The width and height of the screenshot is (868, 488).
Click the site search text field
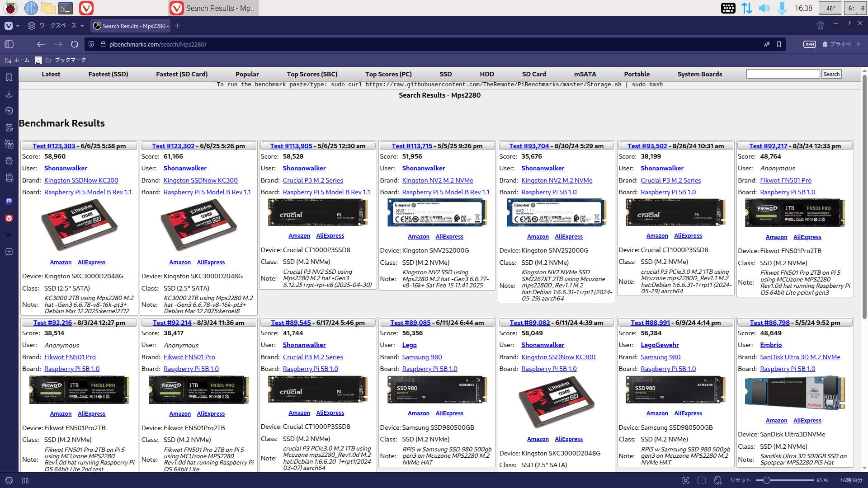click(x=783, y=74)
